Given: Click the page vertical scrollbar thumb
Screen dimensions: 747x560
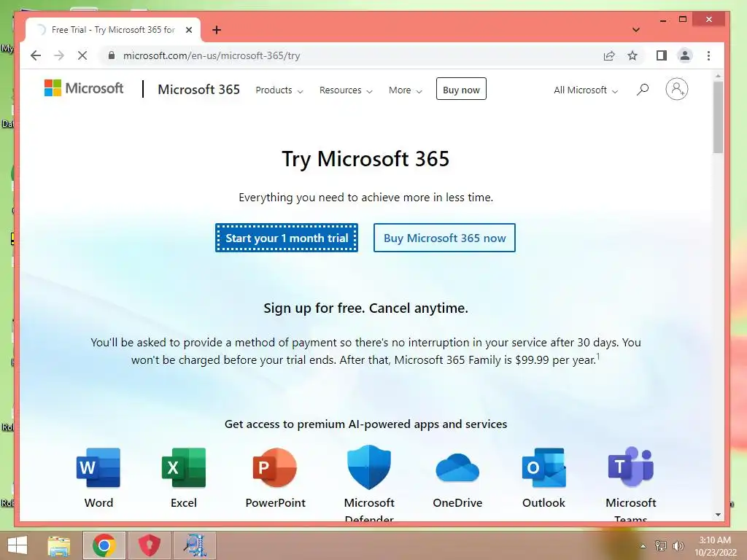Looking at the screenshot, I should (718, 117).
